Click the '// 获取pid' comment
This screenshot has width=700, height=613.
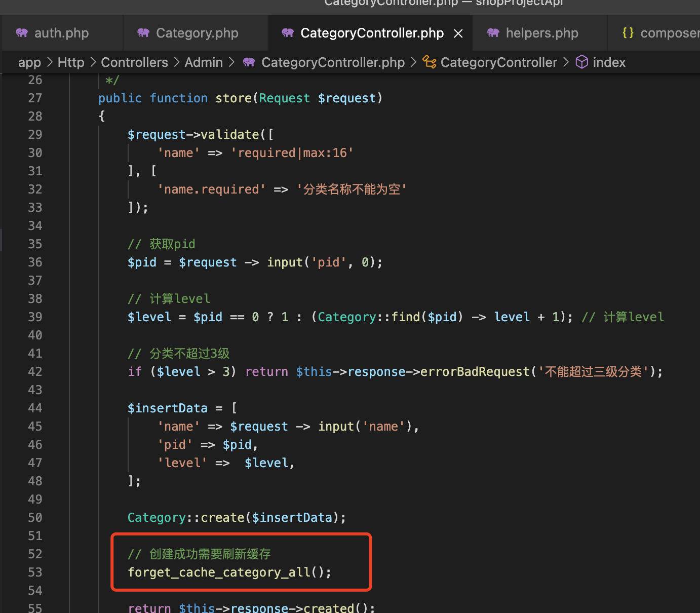point(161,244)
